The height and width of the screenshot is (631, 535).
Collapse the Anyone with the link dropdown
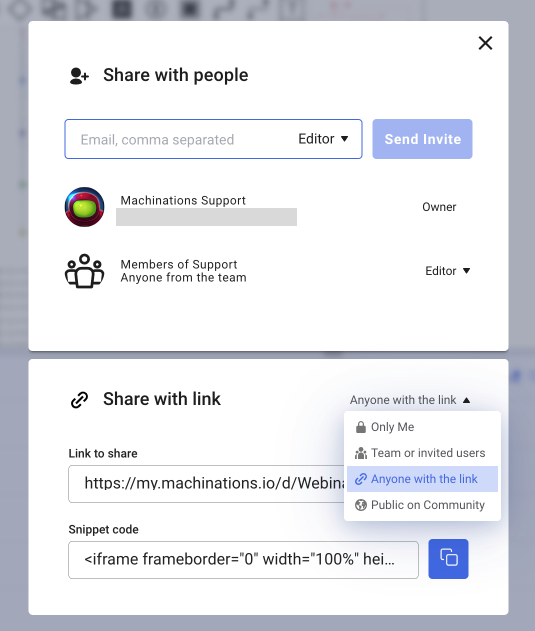tap(410, 400)
